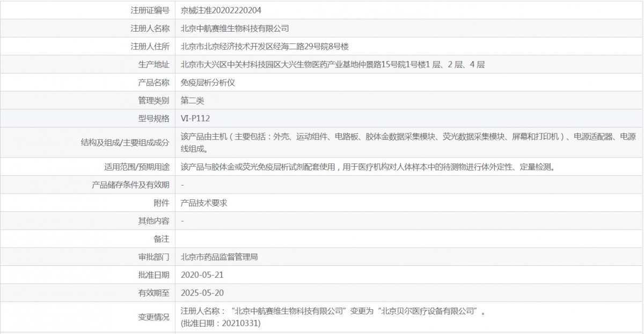The image size is (644, 334).
Task: Select the registrant address in 经海二路29号院8号楼
Action: tap(265, 46)
